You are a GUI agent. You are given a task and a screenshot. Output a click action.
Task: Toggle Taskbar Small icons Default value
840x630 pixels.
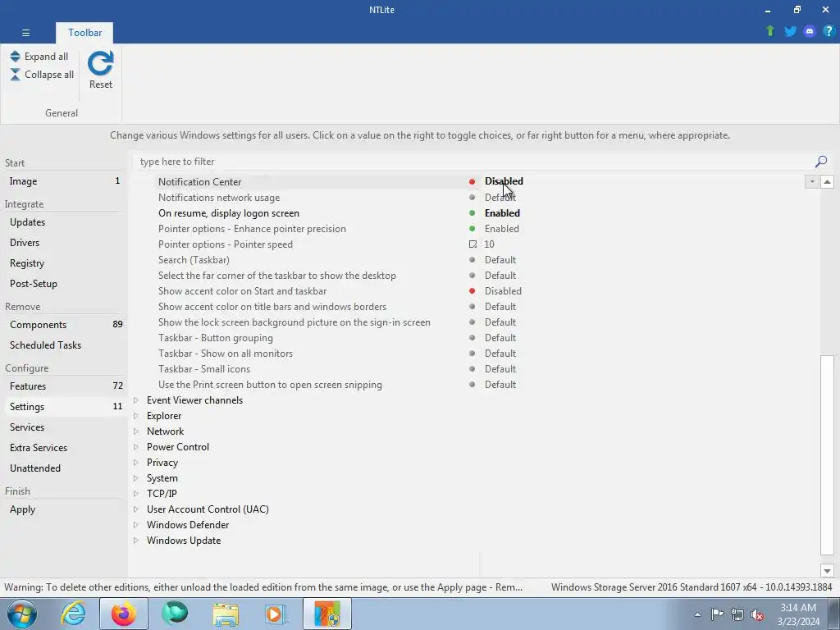point(500,369)
